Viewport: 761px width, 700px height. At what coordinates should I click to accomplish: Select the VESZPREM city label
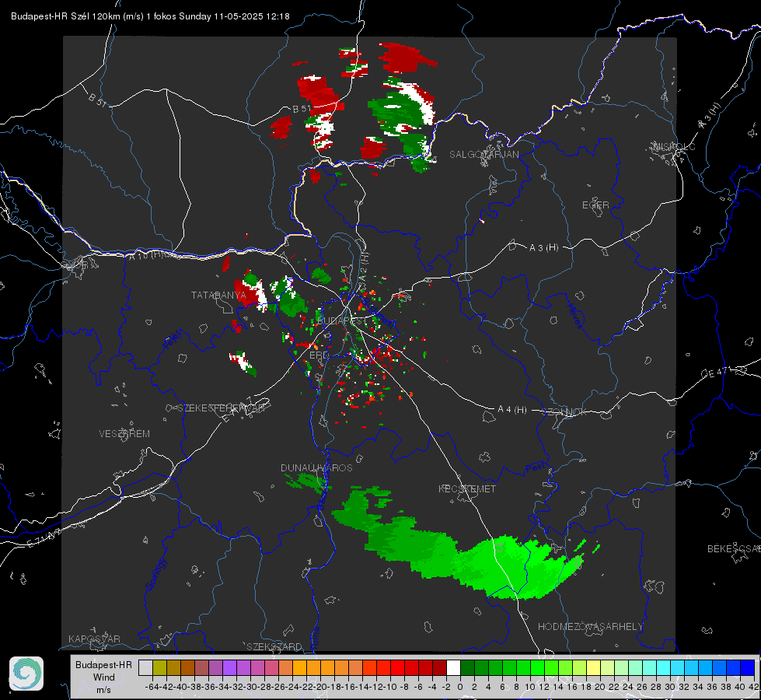pyautogui.click(x=124, y=434)
